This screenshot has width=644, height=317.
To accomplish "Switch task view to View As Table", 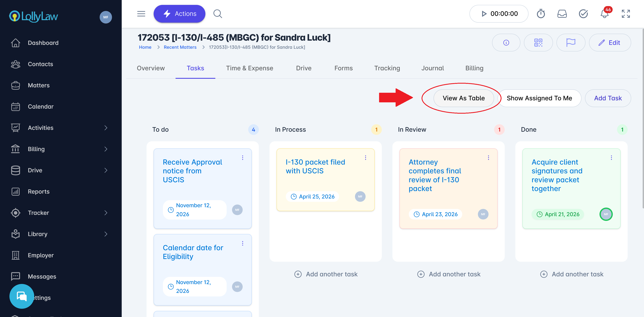I will [464, 98].
